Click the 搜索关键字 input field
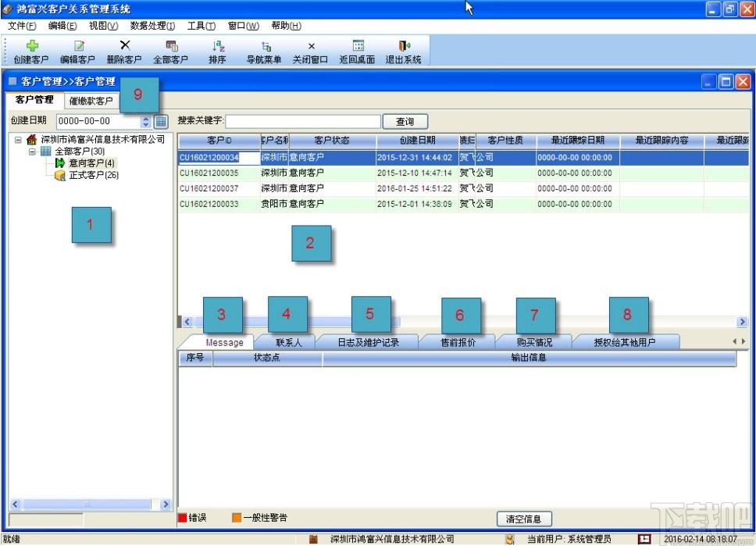 click(303, 122)
